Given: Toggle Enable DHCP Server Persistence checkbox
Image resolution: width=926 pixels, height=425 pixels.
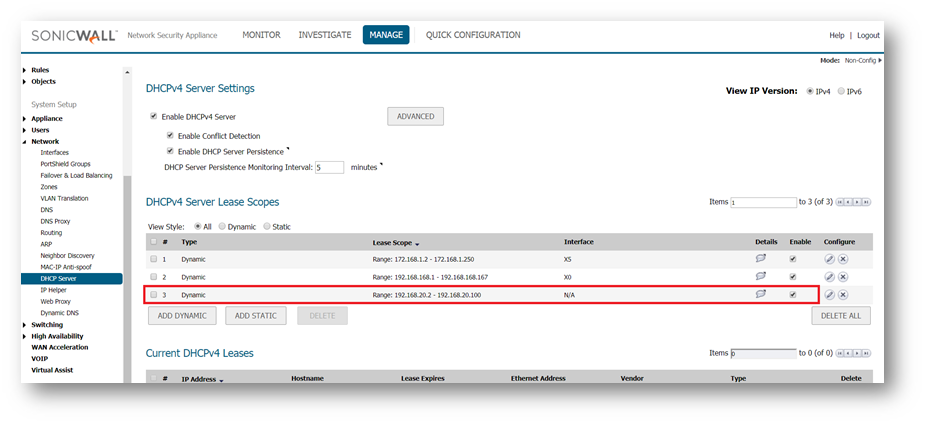Looking at the screenshot, I should coord(170,151).
